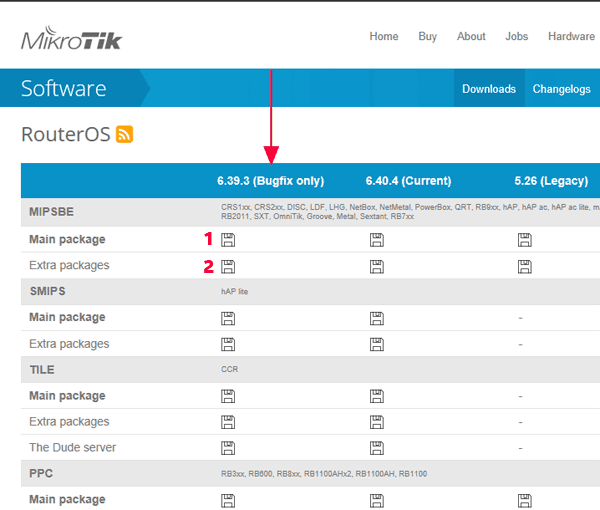Click TILE Extra packages row label
This screenshot has width=600, height=510.
[x=69, y=421]
